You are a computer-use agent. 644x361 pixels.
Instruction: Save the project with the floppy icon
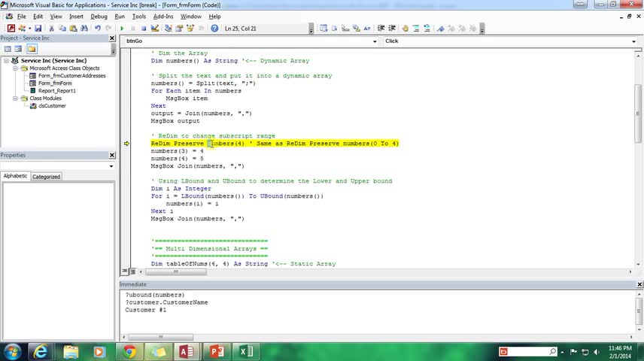tap(38, 29)
